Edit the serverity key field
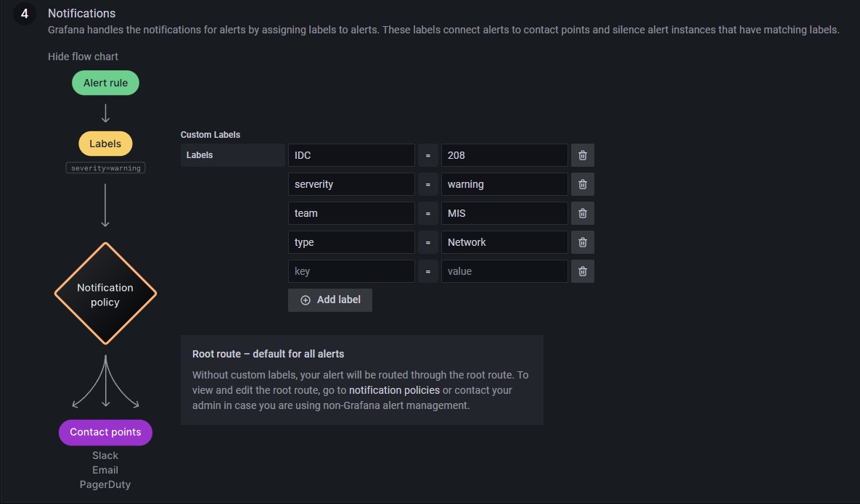The width and height of the screenshot is (860, 504). [x=351, y=184]
